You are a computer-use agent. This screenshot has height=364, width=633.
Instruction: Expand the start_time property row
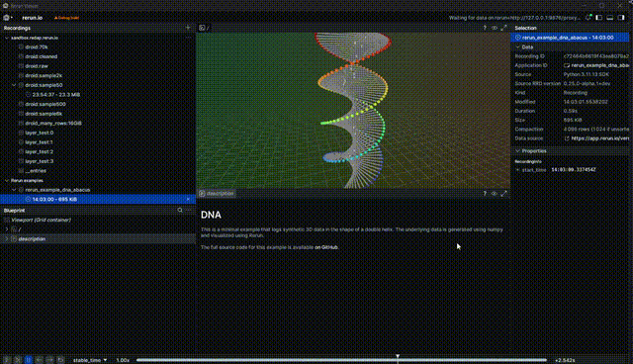pos(517,170)
